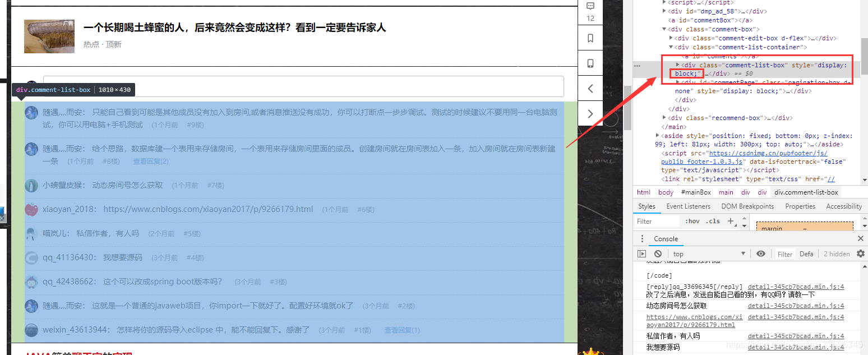Toggle the :hov element state button

click(x=693, y=221)
